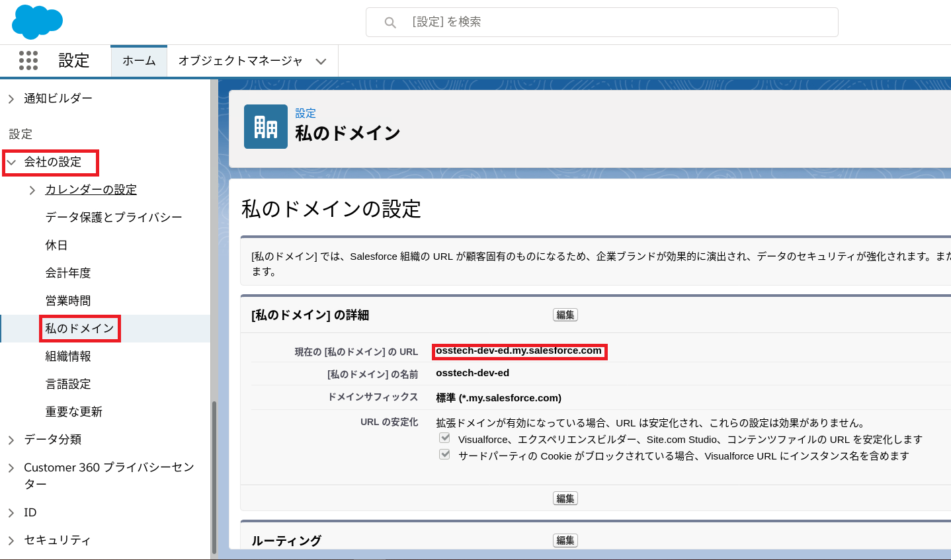Viewport: 951px width, 560px height.
Task: Click the 私のドメインの設定 heading
Action: click(x=331, y=209)
